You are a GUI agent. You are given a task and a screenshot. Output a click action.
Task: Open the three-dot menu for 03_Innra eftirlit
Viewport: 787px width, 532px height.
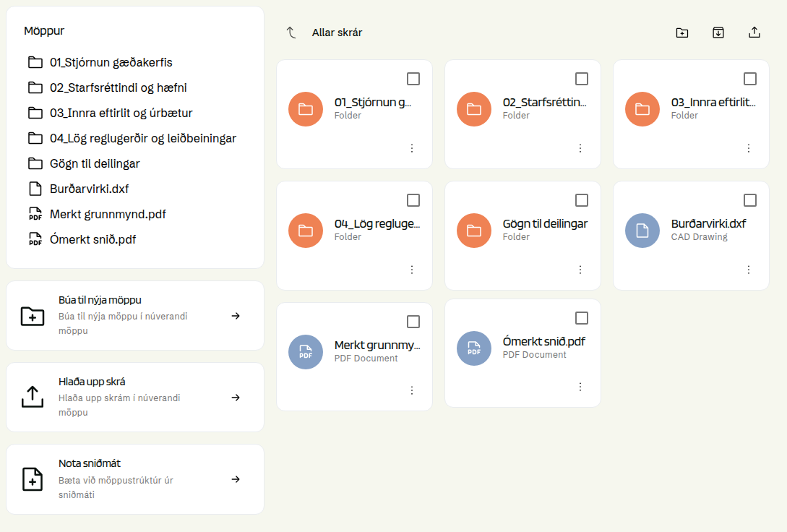[x=749, y=148]
